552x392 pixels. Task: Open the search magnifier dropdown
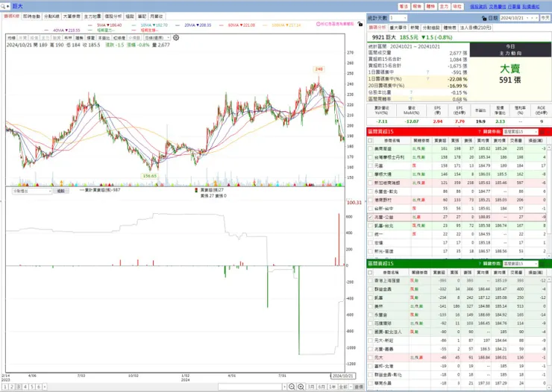point(5,6)
